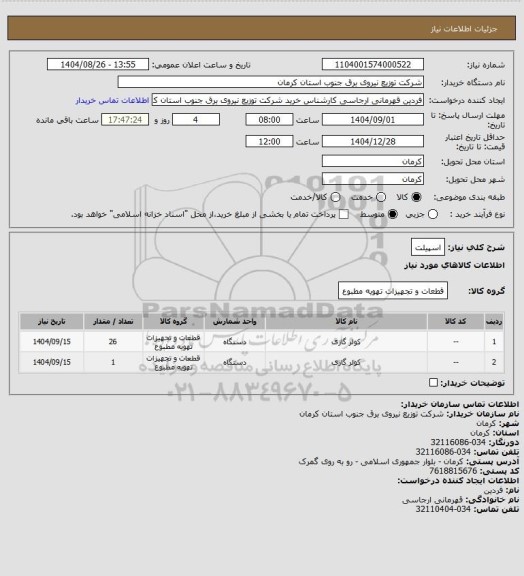Click the general description field اسپیلت
Image resolution: width=524 pixels, height=576 pixels.
[x=428, y=247]
